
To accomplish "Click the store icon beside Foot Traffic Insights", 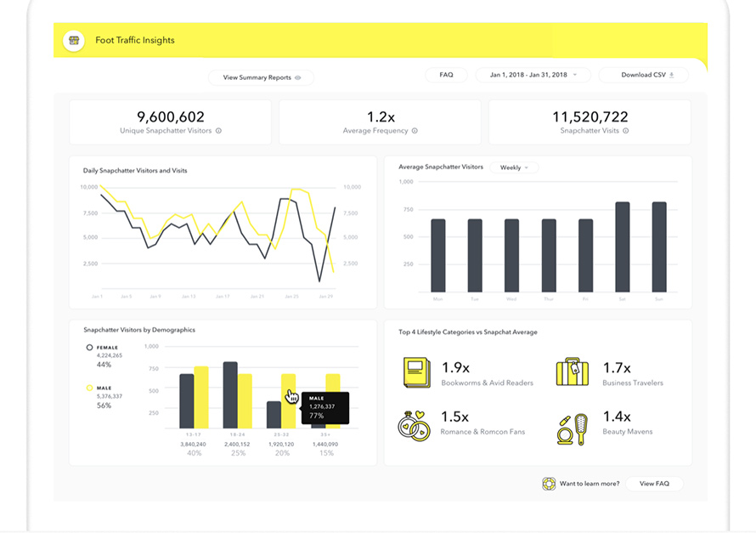I will coord(74,41).
